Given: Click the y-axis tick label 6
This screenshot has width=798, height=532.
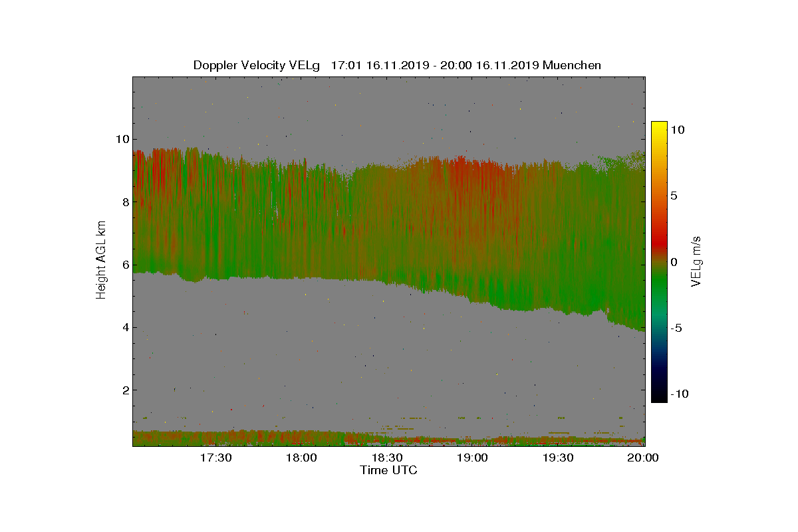Looking at the screenshot, I should pos(124,264).
